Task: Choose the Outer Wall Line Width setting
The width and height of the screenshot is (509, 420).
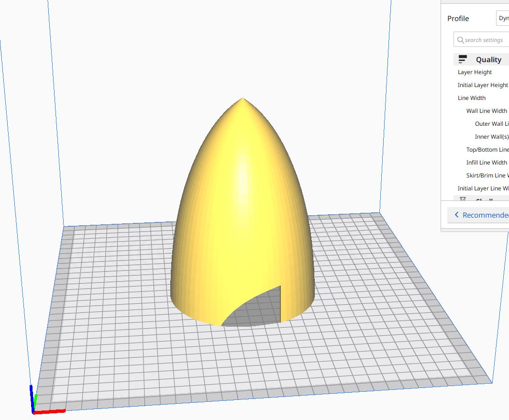Action: pos(491,124)
